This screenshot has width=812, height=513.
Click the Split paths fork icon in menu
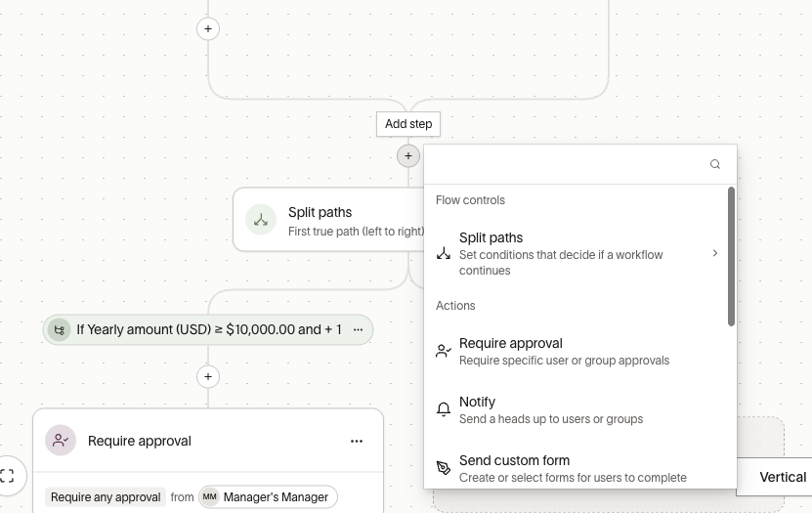click(x=444, y=254)
